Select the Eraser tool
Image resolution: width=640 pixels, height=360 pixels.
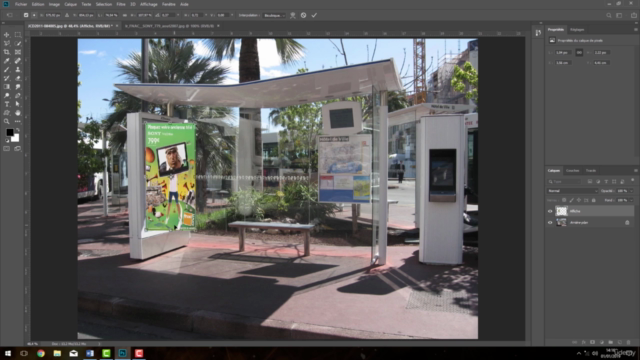coord(18,78)
